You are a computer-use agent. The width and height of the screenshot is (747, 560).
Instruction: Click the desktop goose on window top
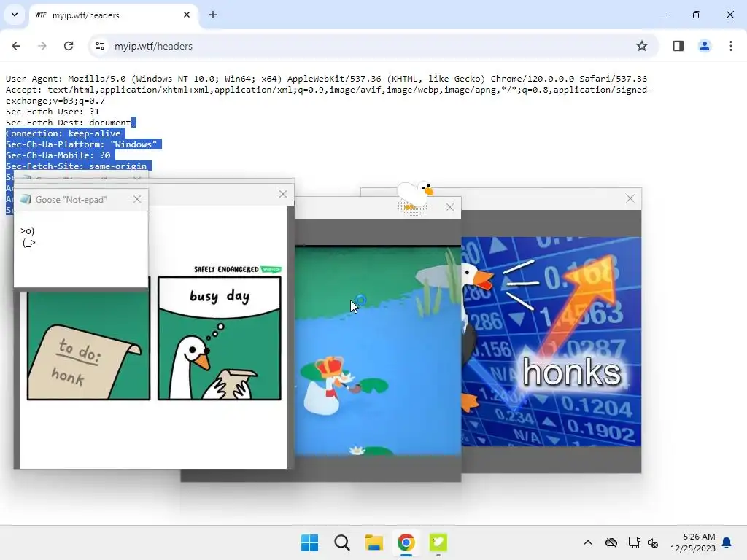tap(414, 195)
